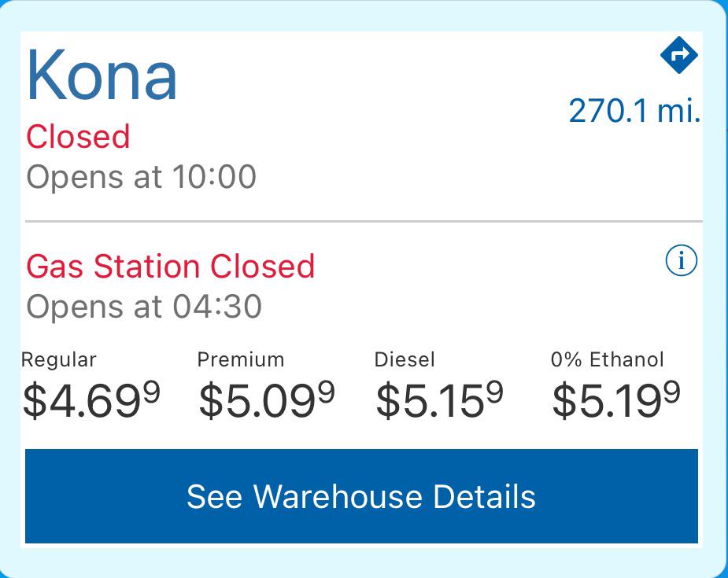Tap the $5.09 Premium gas price
728x578 pixels.
pyautogui.click(x=267, y=399)
